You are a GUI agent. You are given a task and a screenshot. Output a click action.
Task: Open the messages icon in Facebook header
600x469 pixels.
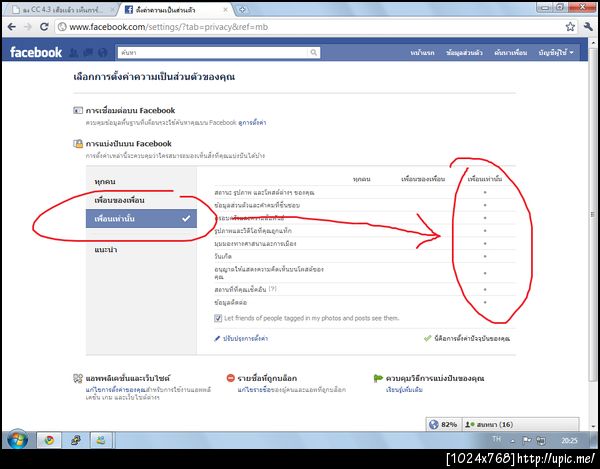(x=88, y=52)
